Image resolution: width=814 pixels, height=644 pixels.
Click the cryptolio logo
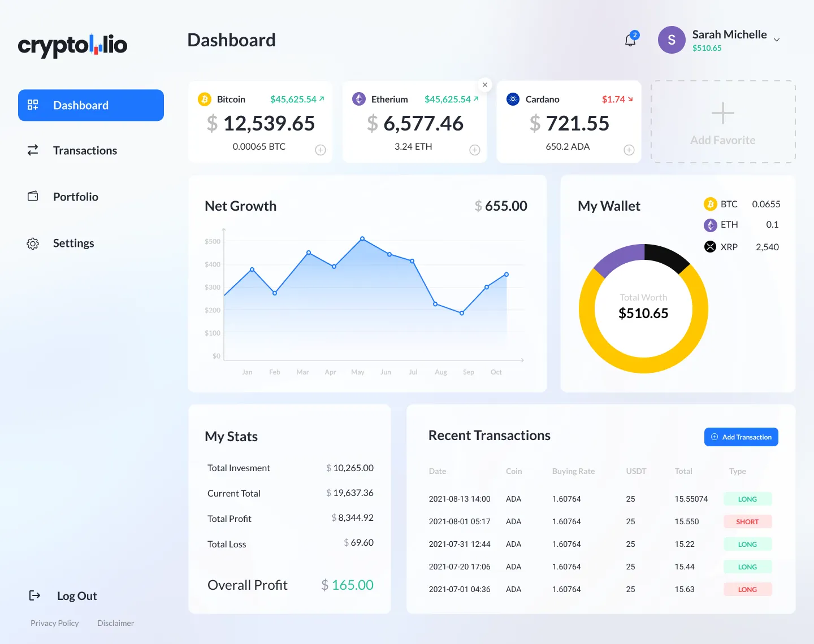(x=72, y=45)
